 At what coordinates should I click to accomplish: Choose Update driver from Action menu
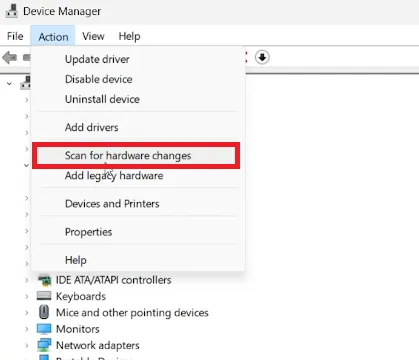pyautogui.click(x=97, y=59)
